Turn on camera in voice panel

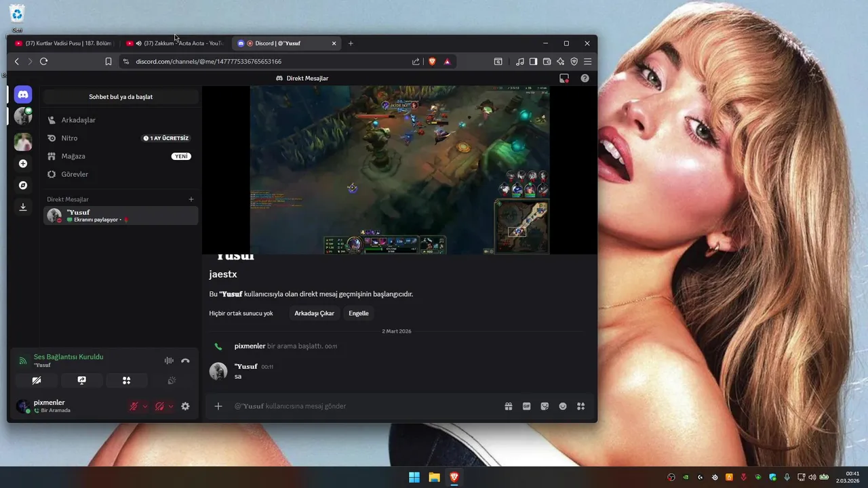pyautogui.click(x=37, y=380)
